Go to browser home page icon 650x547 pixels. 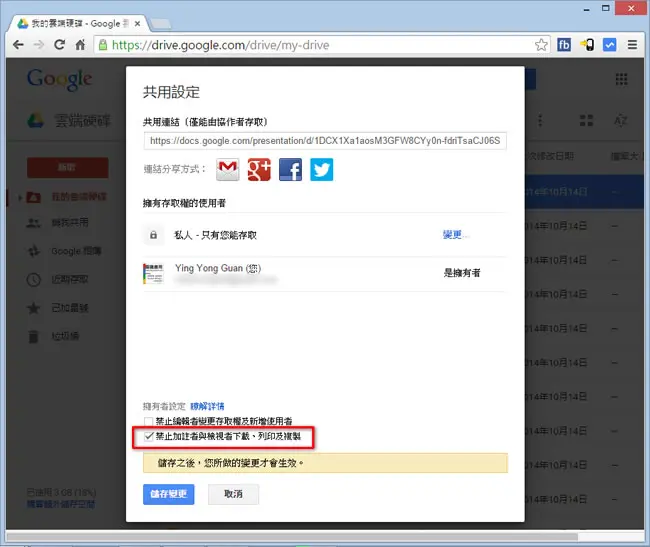80,44
